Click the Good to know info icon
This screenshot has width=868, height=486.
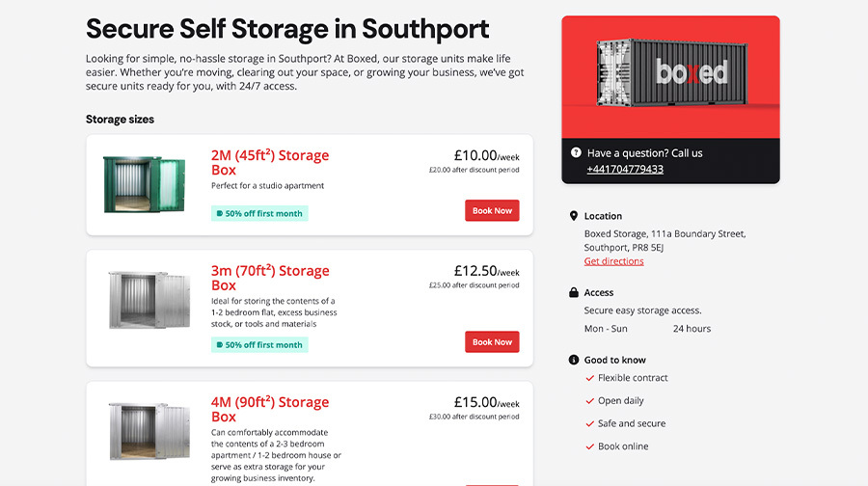[574, 360]
